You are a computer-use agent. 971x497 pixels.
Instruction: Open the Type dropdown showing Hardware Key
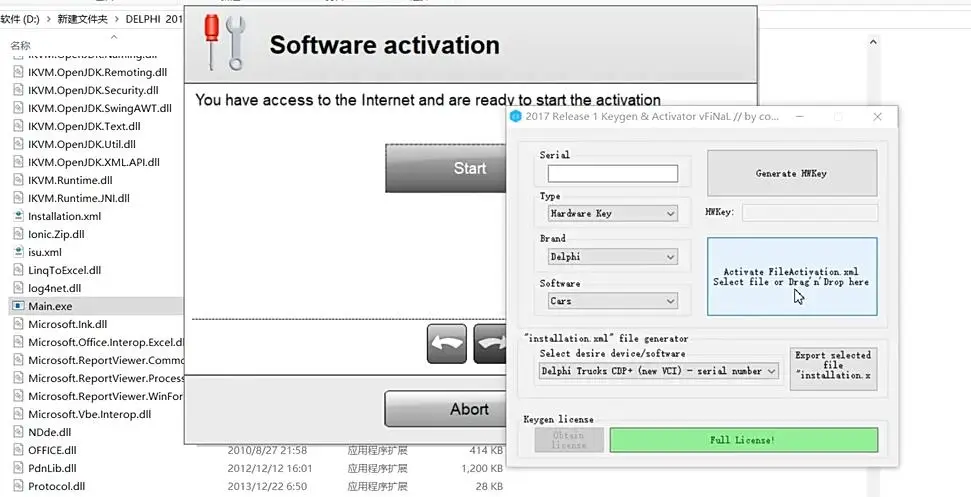[612, 214]
